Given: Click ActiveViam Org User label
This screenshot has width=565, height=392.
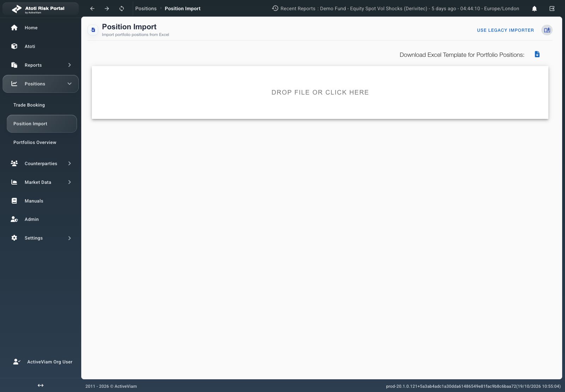Looking at the screenshot, I should tap(50, 362).
